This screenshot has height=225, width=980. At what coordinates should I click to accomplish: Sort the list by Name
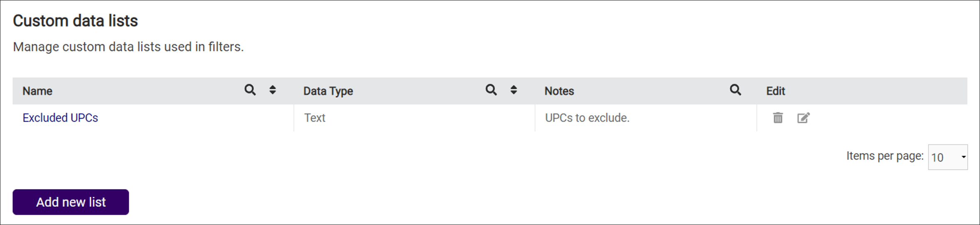pyautogui.click(x=273, y=90)
